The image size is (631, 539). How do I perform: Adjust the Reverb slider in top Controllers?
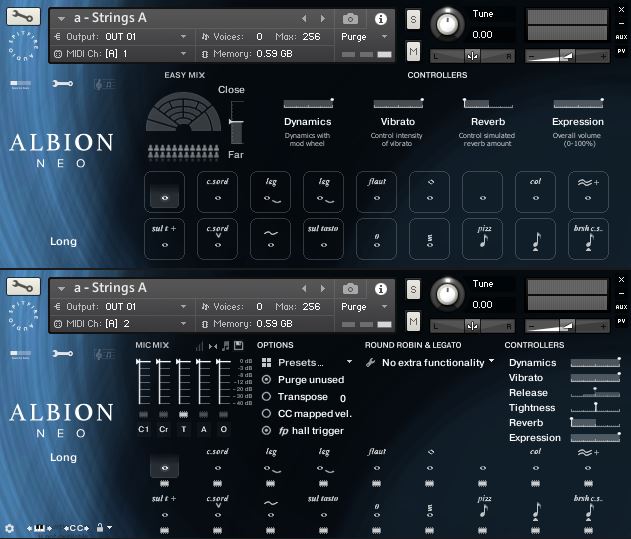(488, 104)
